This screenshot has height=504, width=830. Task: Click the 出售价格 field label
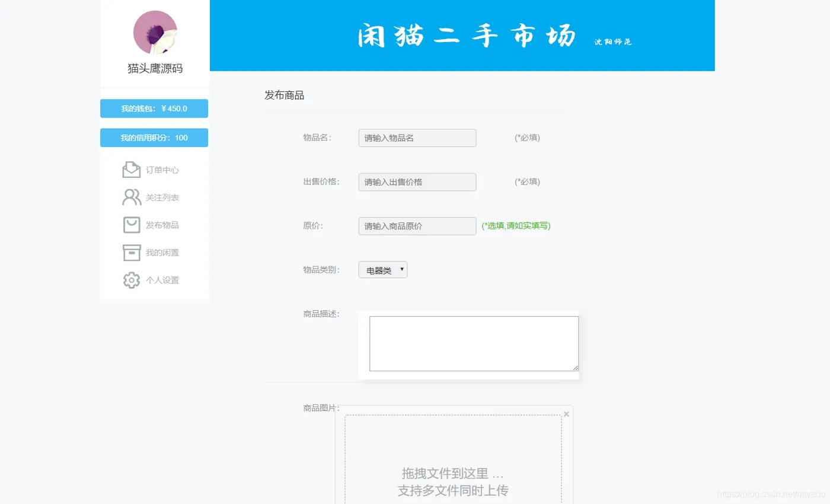point(321,181)
